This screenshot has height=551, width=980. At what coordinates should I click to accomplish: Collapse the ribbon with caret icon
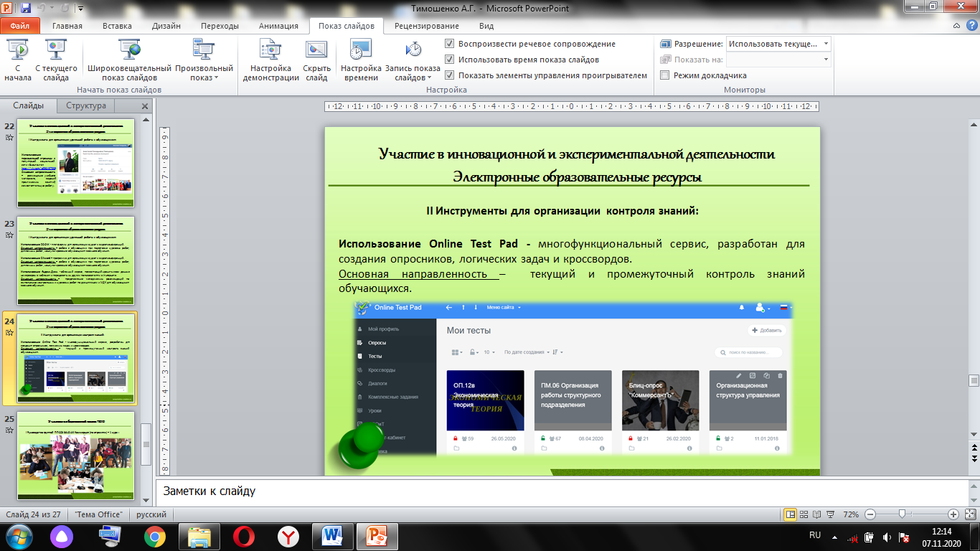click(957, 26)
